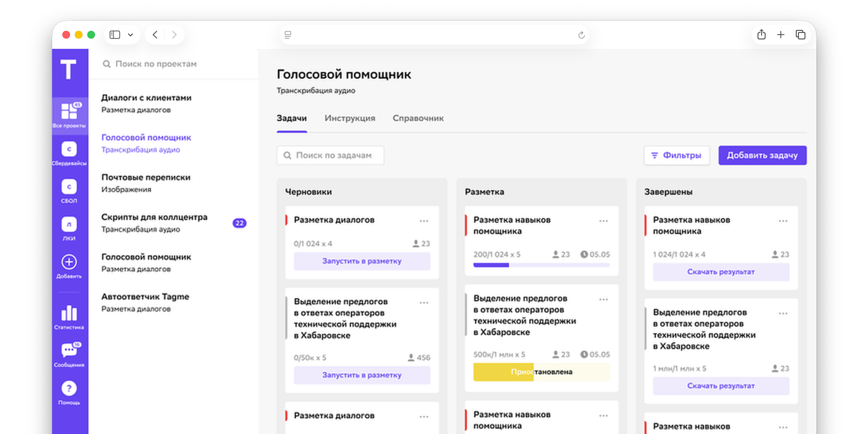
Task: Click the Разметка column header
Action: (x=484, y=192)
